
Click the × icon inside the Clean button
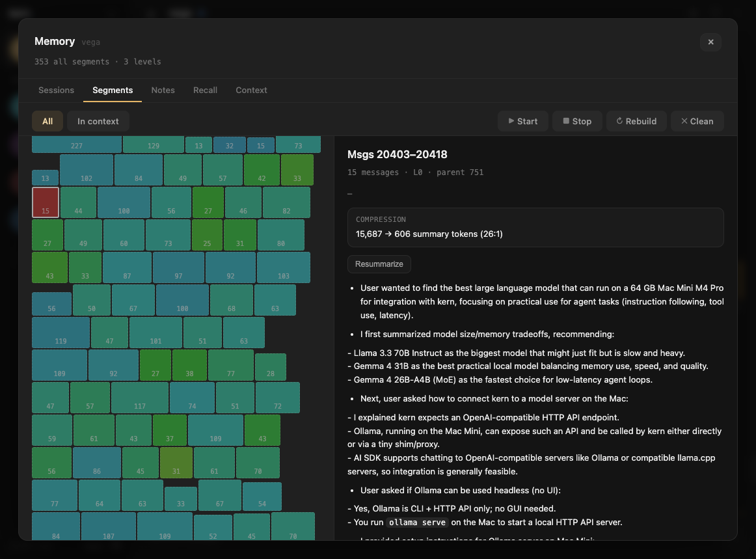click(x=684, y=120)
